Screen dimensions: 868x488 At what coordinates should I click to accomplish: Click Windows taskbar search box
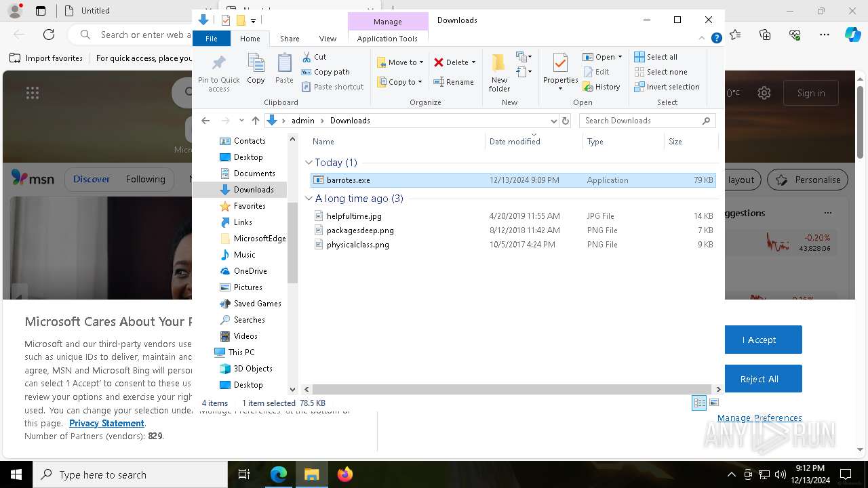pyautogui.click(x=130, y=474)
